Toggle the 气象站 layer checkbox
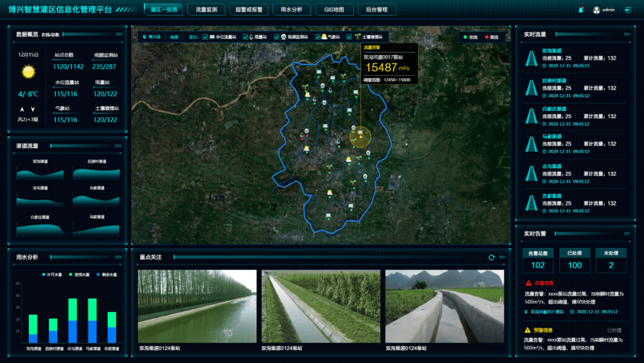This screenshot has height=363, width=644. coord(317,37)
